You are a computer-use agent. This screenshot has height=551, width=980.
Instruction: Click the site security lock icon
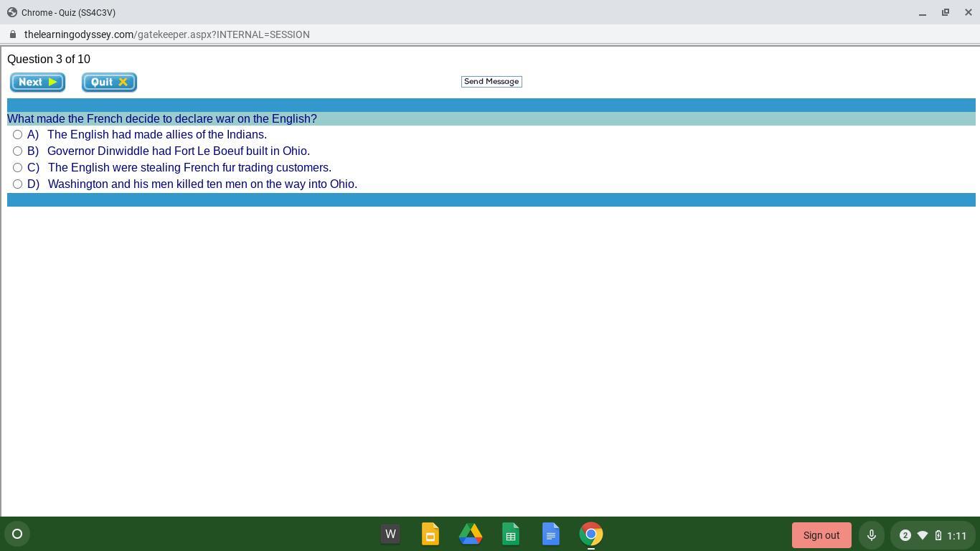coord(12,34)
